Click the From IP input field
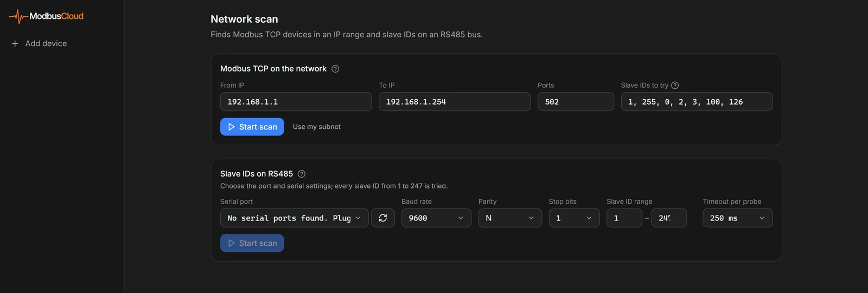 296,102
